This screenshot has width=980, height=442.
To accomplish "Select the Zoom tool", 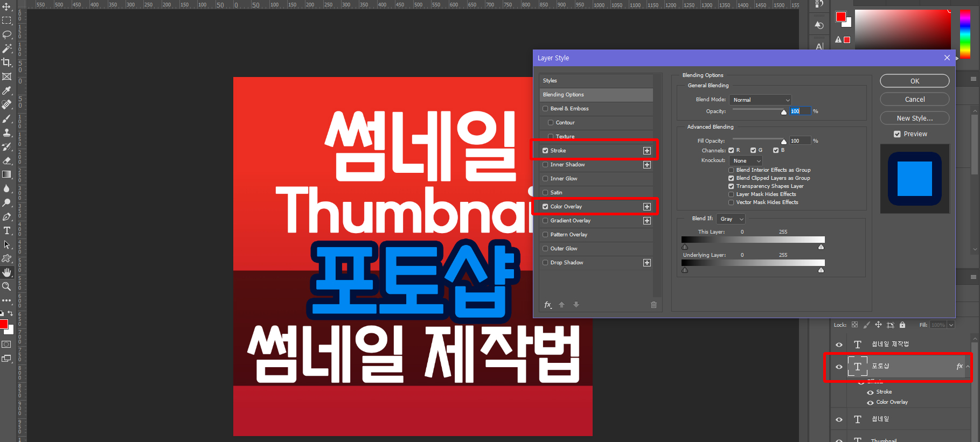I will click(6, 286).
